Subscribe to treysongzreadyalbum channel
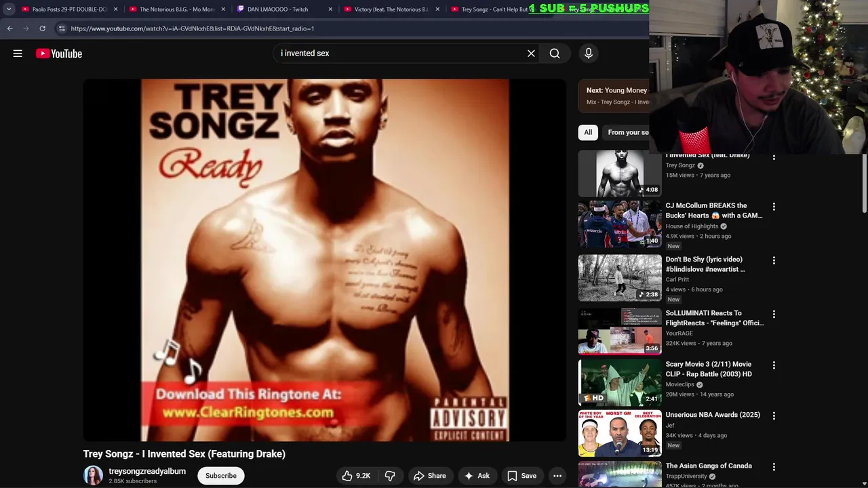This screenshot has height=488, width=868. click(221, 476)
